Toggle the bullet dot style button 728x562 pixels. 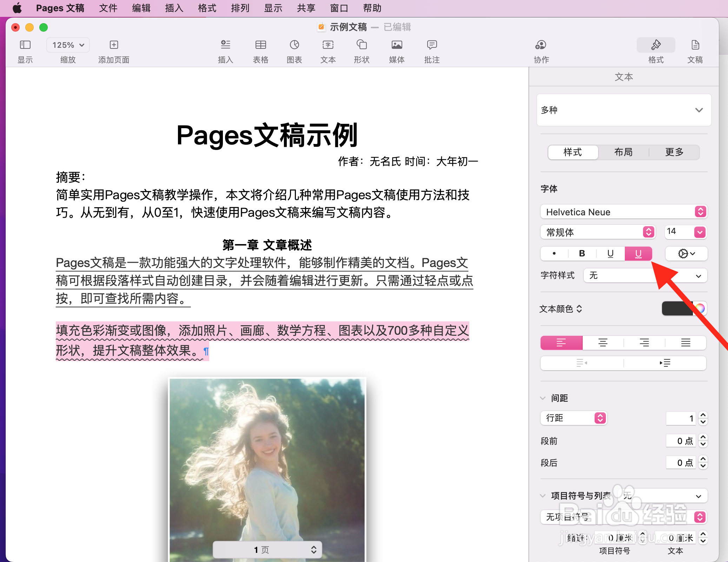pyautogui.click(x=554, y=254)
